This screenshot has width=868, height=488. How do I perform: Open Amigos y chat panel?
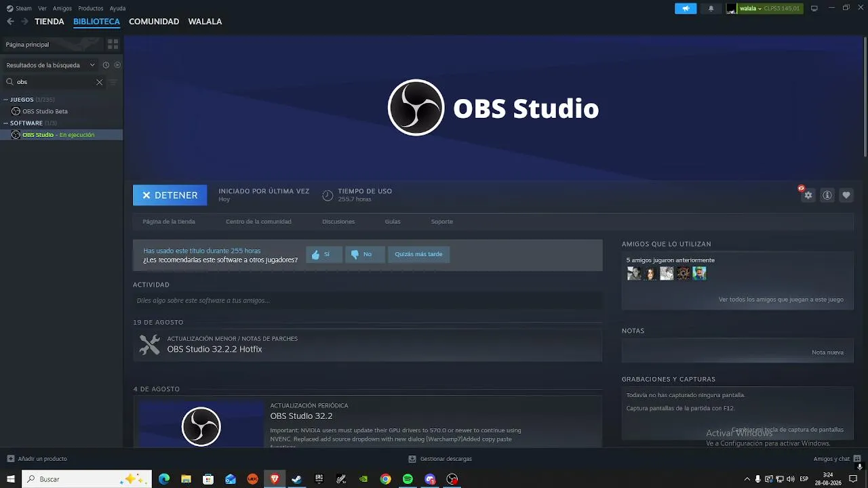[x=835, y=459]
